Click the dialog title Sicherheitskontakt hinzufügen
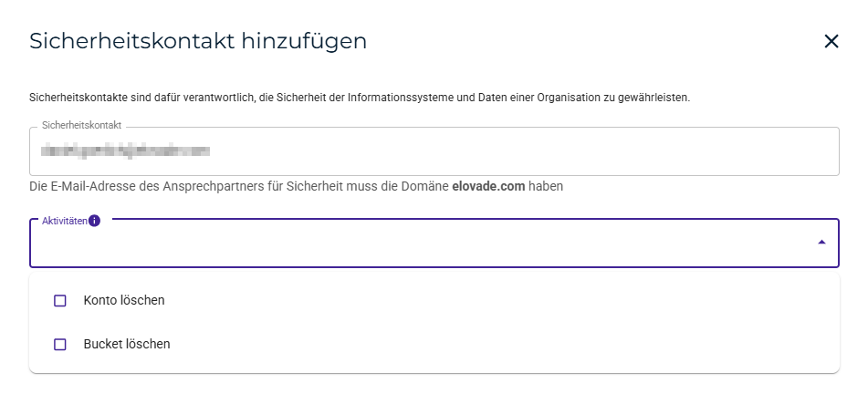The height and width of the screenshot is (394, 868). coord(198,41)
